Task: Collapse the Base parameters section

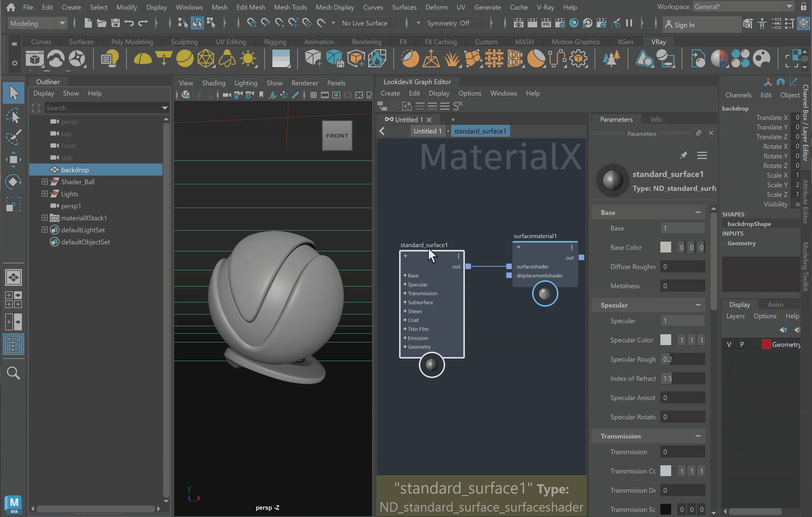Action: tap(698, 212)
